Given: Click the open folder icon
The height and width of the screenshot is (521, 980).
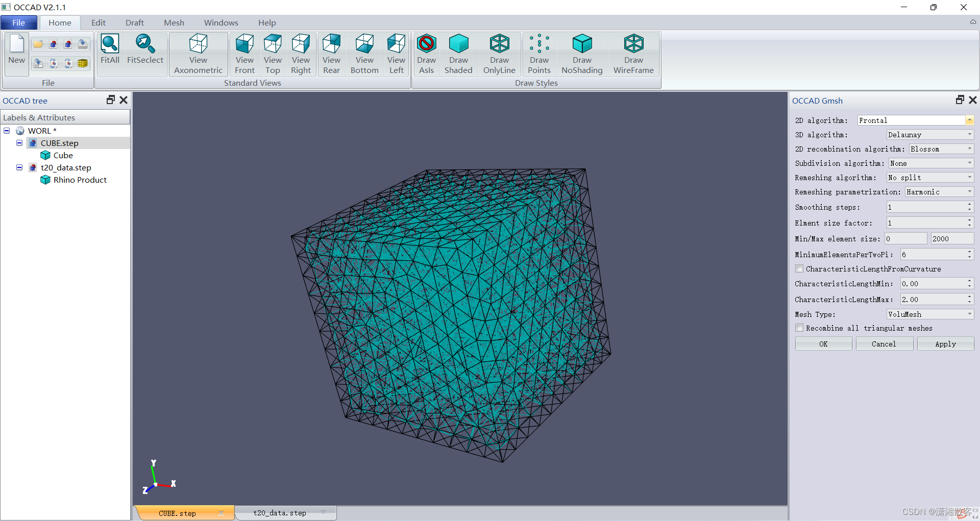Looking at the screenshot, I should pos(38,44).
